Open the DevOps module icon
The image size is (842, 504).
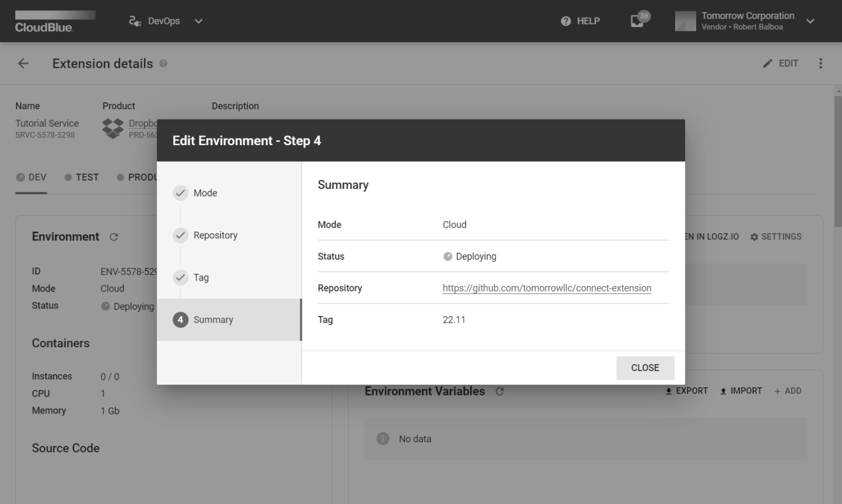[x=135, y=21]
